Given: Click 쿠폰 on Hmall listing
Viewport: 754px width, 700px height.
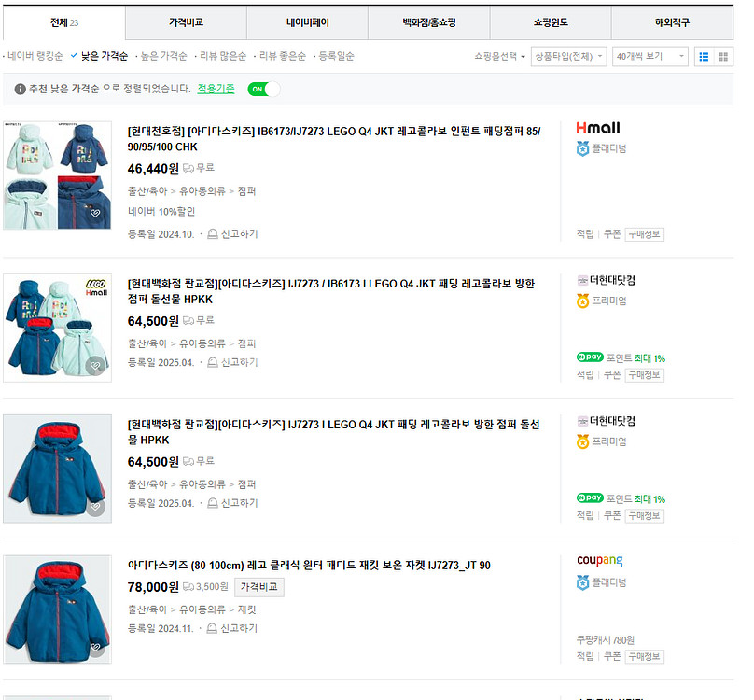Looking at the screenshot, I should coord(612,234).
